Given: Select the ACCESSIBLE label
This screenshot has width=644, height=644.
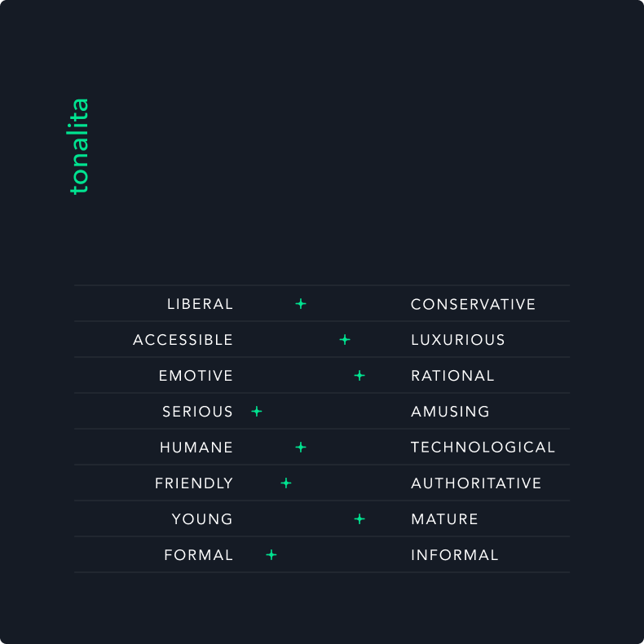Looking at the screenshot, I should (x=183, y=340).
